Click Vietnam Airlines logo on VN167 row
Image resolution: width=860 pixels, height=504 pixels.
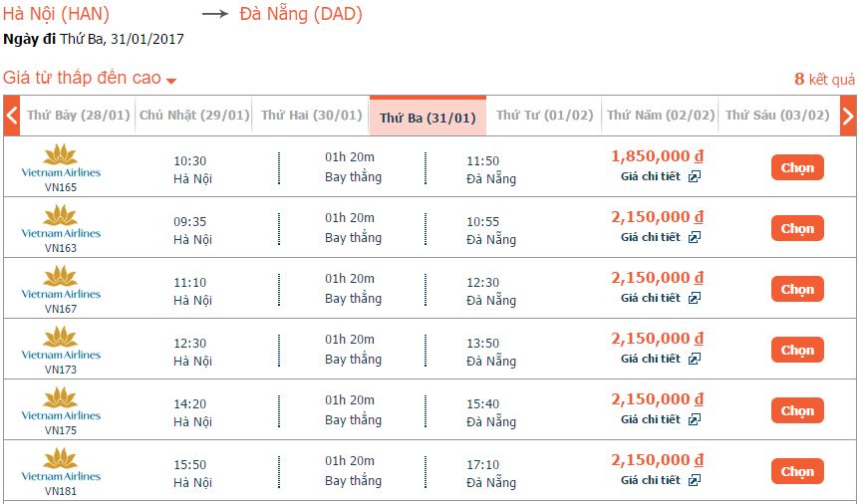coord(61,283)
